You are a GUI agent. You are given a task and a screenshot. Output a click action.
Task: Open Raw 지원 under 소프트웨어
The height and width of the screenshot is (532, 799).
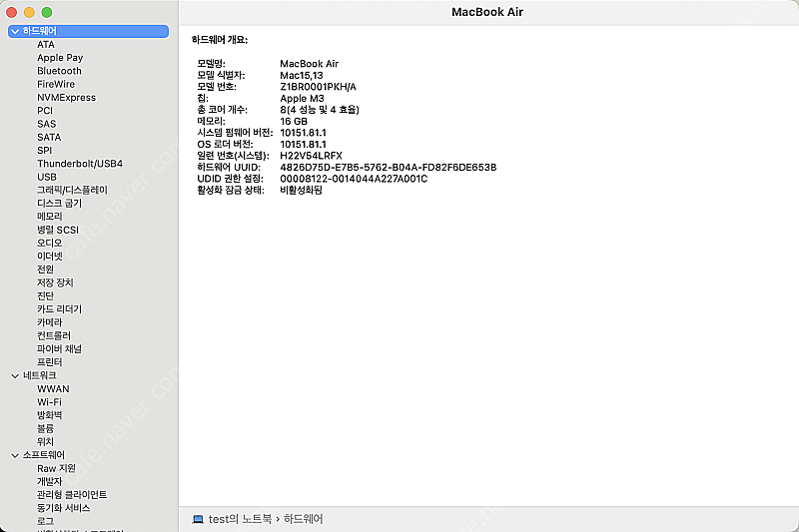[x=56, y=468]
